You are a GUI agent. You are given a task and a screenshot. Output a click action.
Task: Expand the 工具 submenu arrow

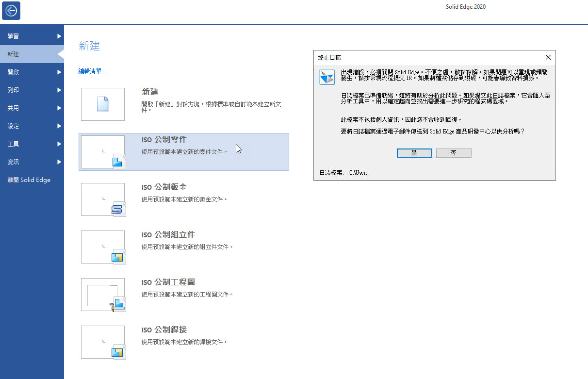point(59,144)
